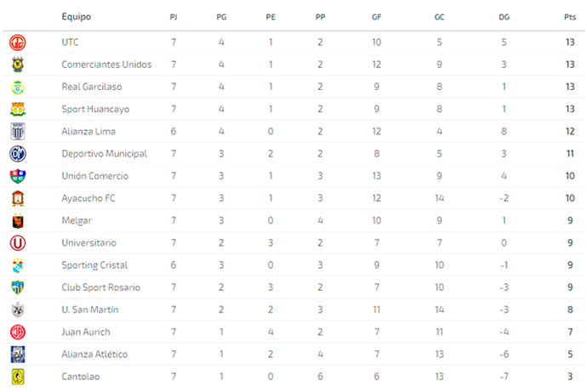Click the DG column header

(x=504, y=17)
